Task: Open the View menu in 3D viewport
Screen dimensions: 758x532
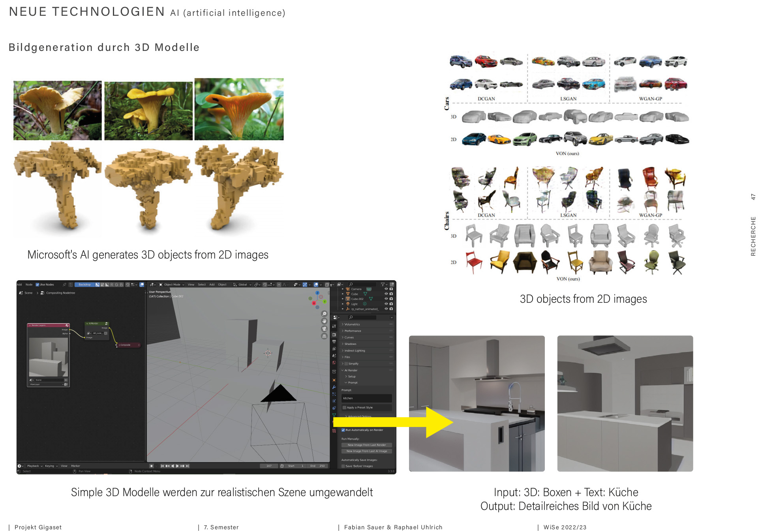Action: [191, 285]
